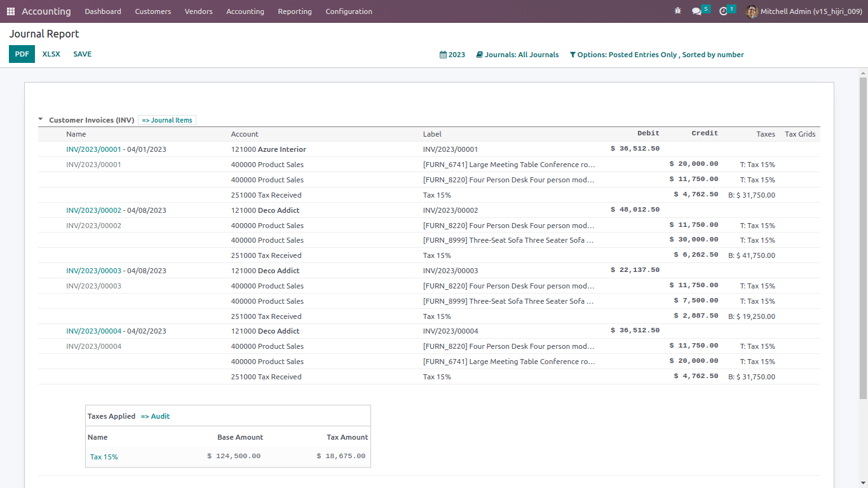Collapse the Customer Invoices (INV) section
This screenshot has height=488, width=868.
pyautogui.click(x=41, y=119)
